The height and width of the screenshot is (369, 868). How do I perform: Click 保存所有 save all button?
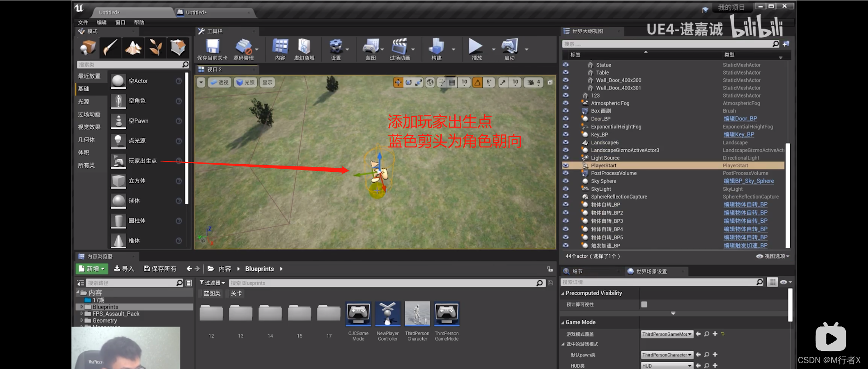[160, 269]
